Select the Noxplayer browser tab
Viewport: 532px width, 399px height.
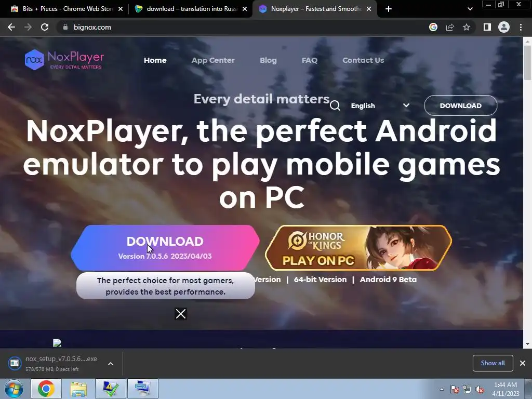click(x=314, y=9)
